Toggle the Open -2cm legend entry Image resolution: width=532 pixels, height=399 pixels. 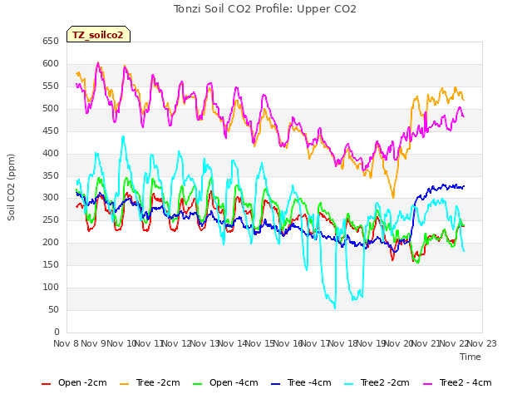coord(74,382)
